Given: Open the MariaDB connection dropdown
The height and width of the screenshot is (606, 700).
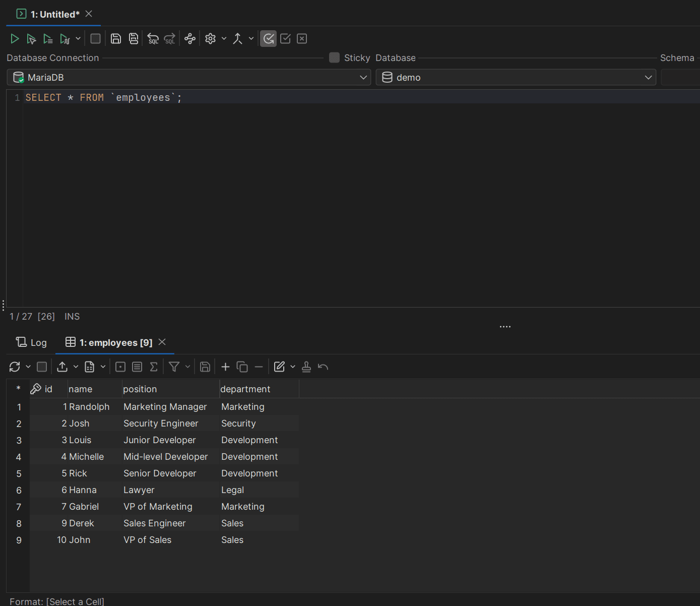Looking at the screenshot, I should tap(363, 77).
